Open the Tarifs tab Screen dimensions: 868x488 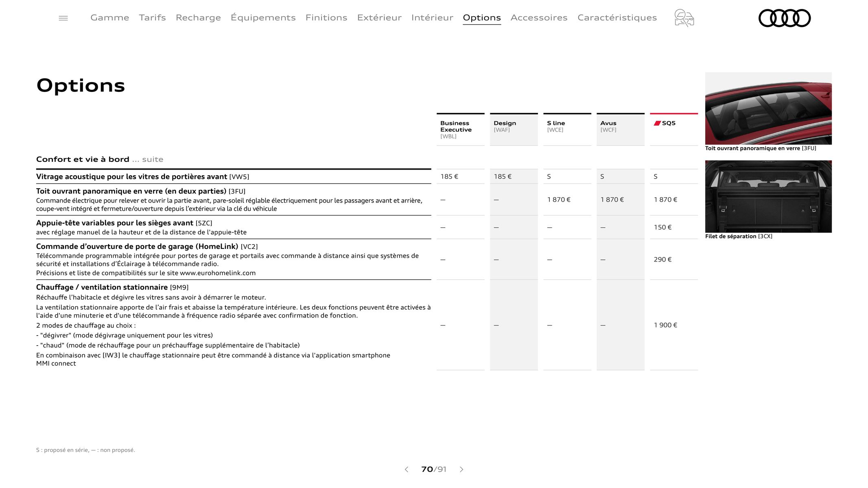pos(152,17)
